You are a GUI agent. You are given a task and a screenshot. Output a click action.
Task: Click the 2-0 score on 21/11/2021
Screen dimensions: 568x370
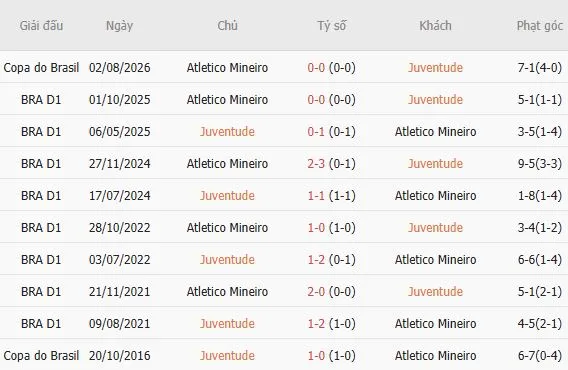[x=316, y=292]
